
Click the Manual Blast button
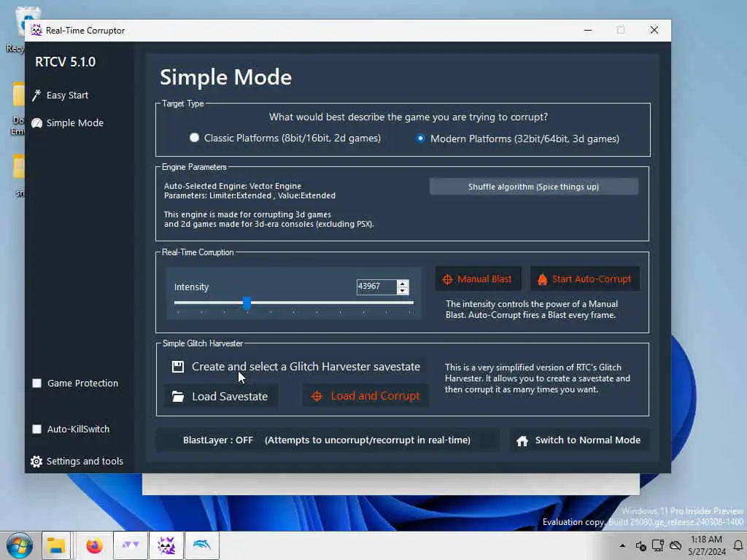[x=478, y=279]
